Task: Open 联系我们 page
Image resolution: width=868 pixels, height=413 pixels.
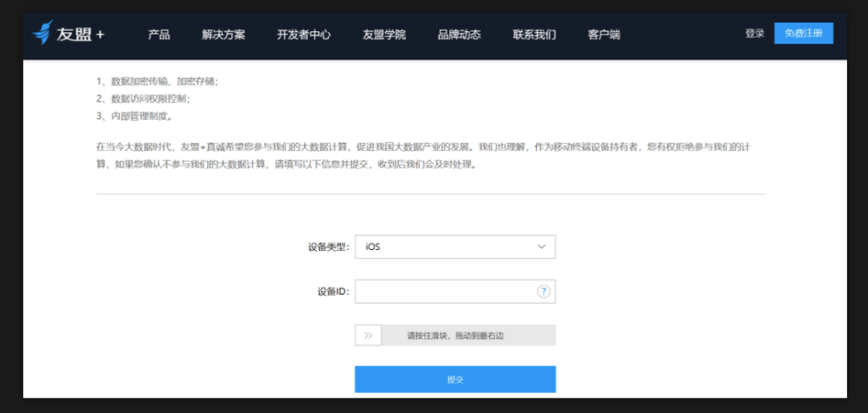Action: [534, 35]
